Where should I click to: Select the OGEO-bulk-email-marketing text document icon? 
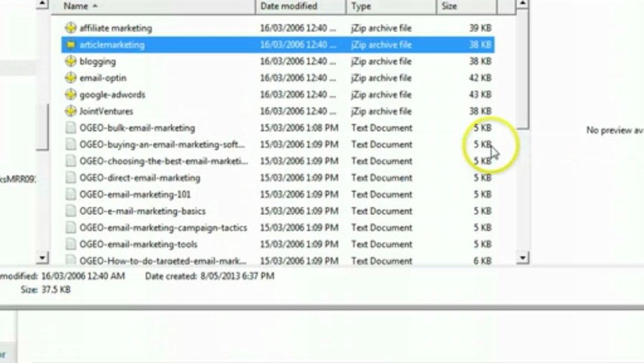coord(71,128)
